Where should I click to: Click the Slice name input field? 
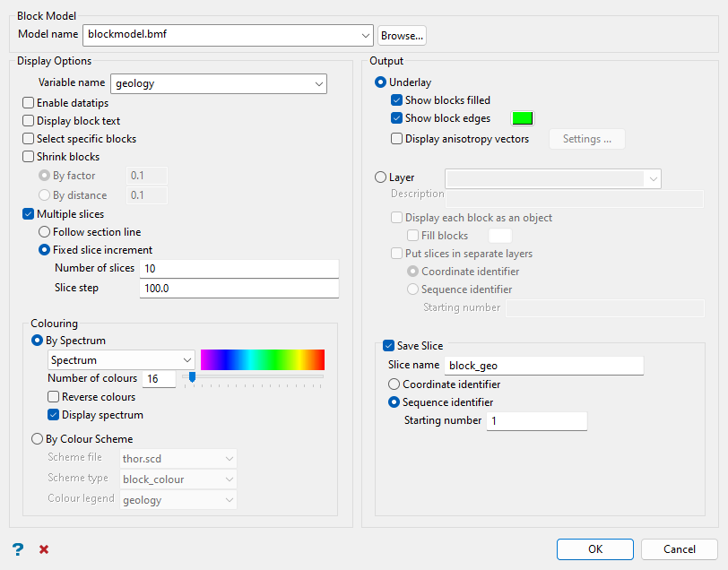[544, 366]
